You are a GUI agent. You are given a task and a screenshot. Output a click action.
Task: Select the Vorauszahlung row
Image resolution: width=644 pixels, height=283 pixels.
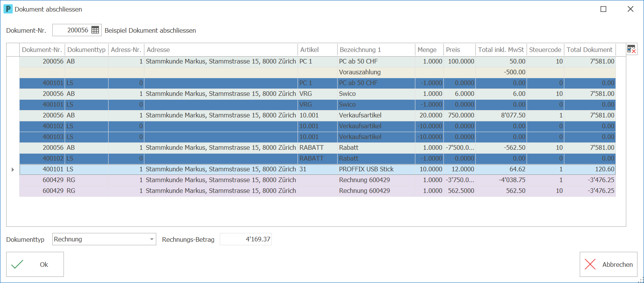[318, 72]
